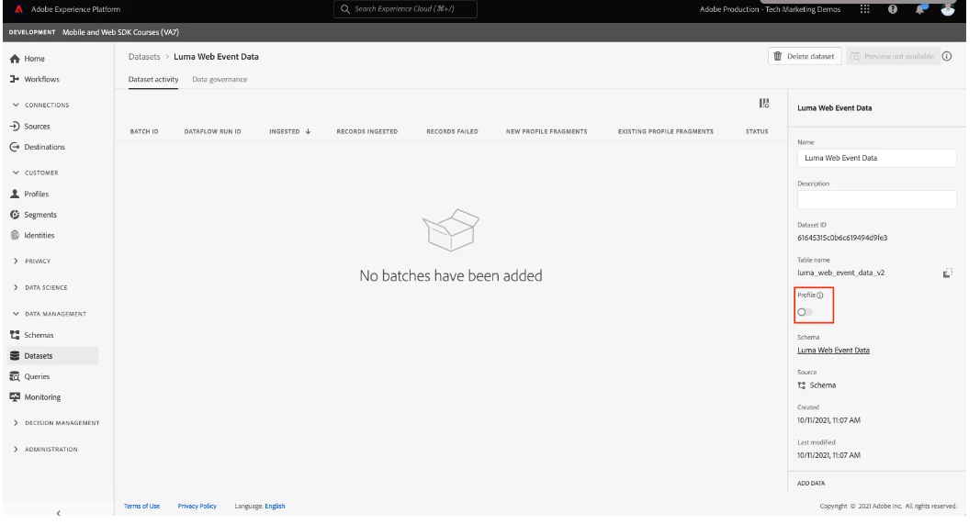
Task: Click the Adobe logo icon
Action: [x=18, y=9]
